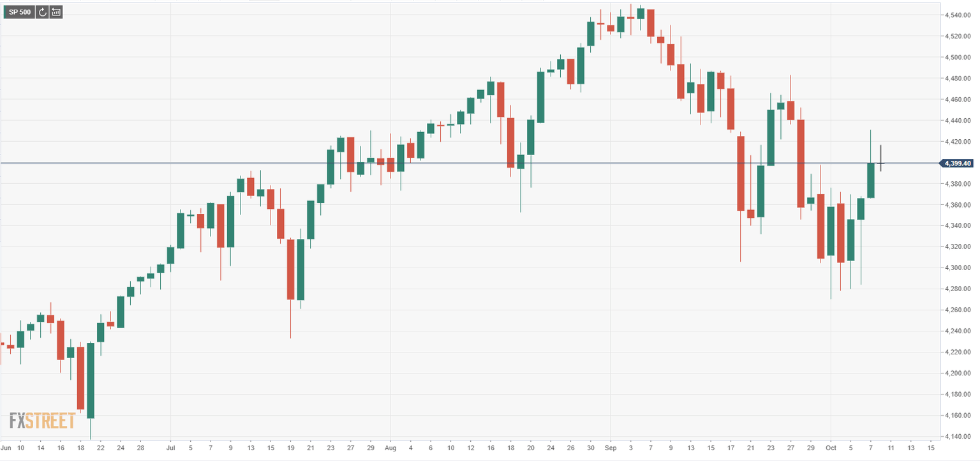Click the 4,300.00 price axis label
Viewport: 980px width, 461px height.
pos(958,268)
